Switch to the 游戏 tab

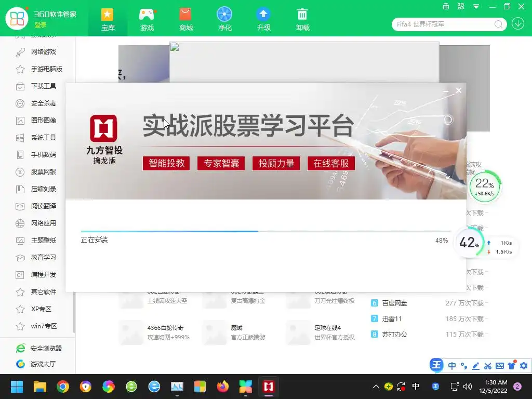(x=147, y=19)
